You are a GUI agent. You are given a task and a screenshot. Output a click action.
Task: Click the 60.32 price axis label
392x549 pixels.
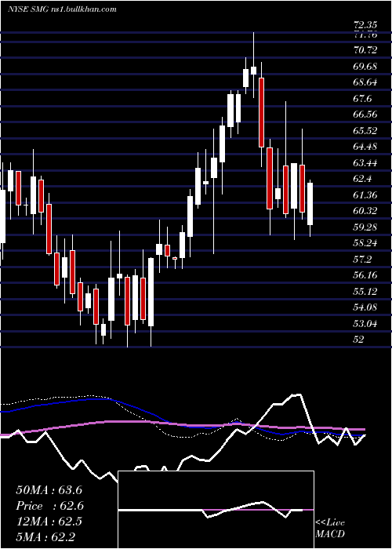[365, 211]
